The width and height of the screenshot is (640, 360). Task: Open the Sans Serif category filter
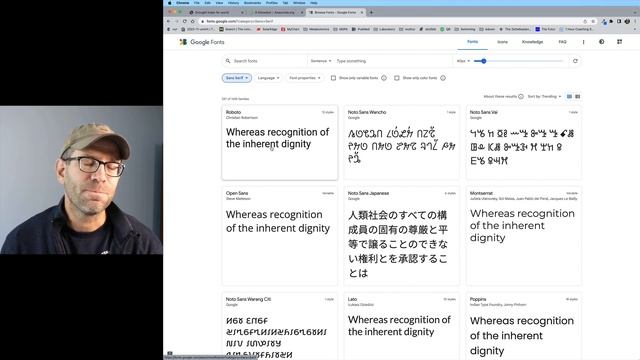point(237,78)
